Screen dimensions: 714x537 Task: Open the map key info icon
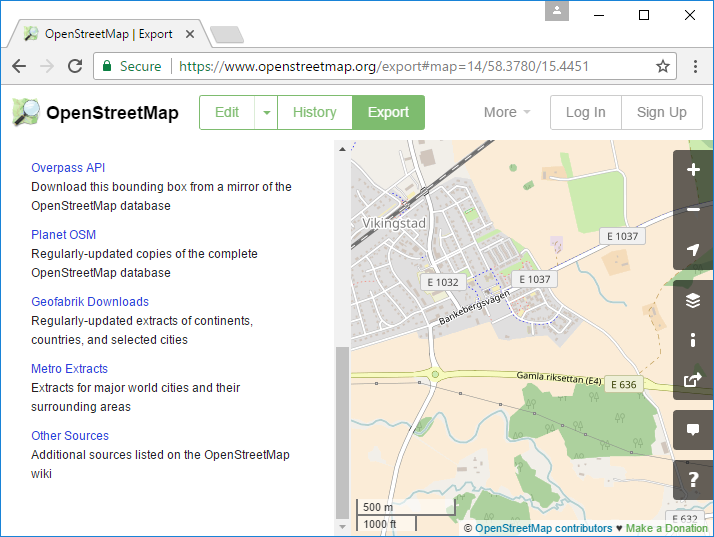[693, 340]
